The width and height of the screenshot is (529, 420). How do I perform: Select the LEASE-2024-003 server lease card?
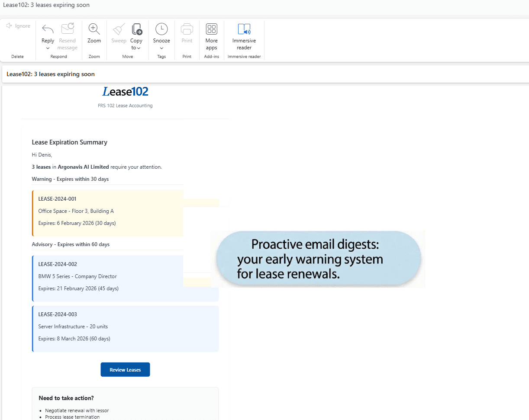[125, 328]
